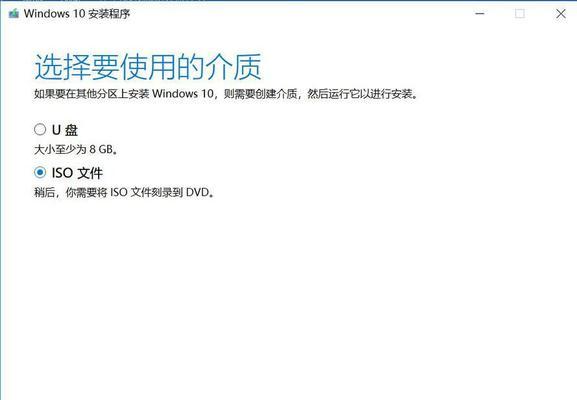Screen dimensions: 577x400
Task: Click the 选择要使用的介质 heading
Action: (x=148, y=67)
